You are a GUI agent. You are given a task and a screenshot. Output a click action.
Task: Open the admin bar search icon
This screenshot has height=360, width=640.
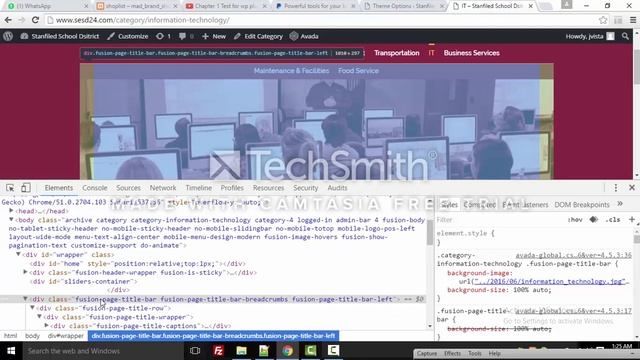click(x=625, y=36)
